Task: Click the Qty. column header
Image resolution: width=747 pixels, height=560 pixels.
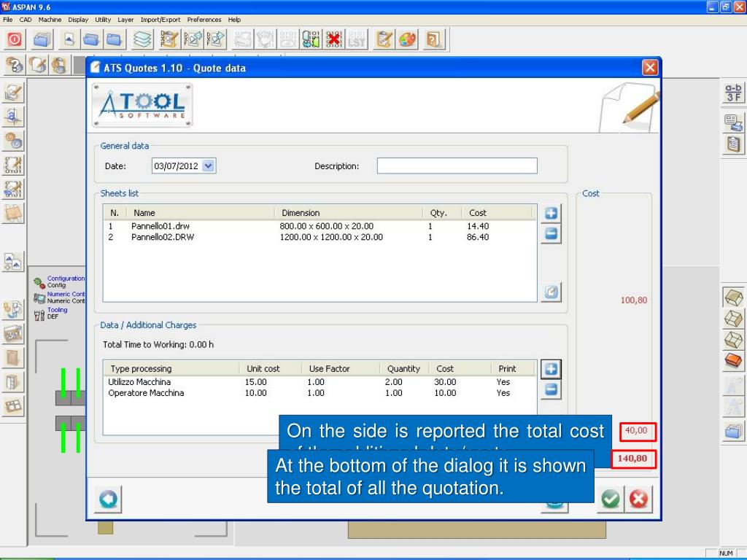Action: [442, 213]
